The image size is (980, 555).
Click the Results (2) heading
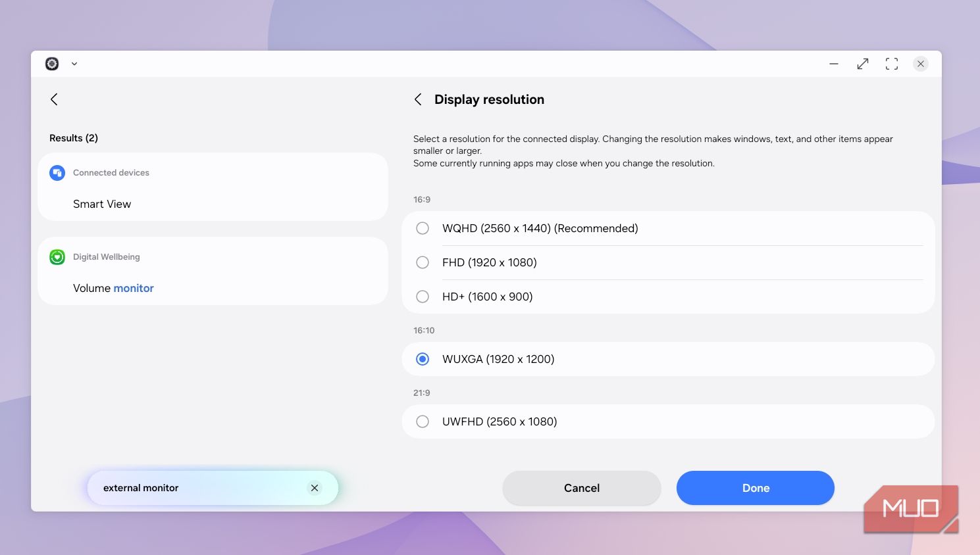pyautogui.click(x=74, y=138)
